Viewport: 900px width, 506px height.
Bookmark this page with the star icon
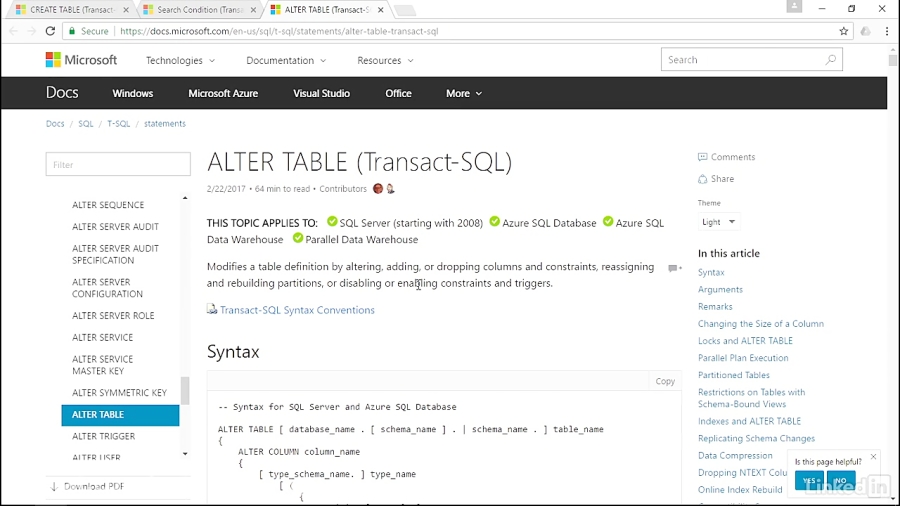click(x=843, y=31)
